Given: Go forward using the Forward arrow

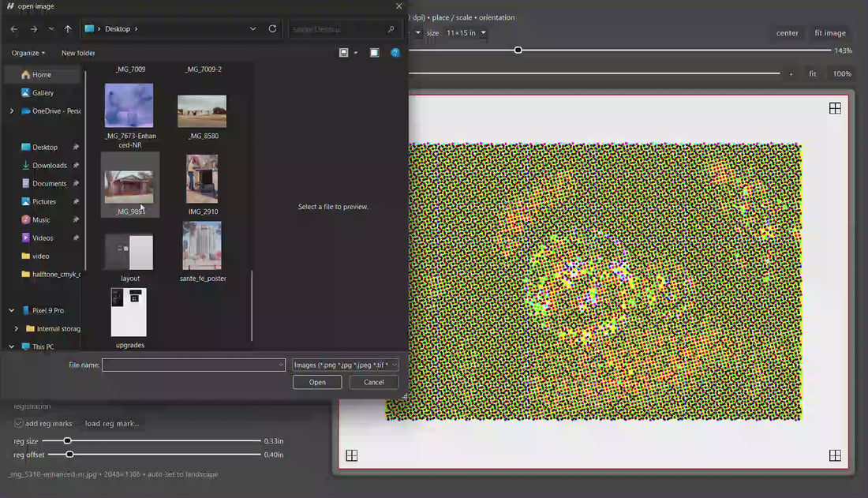Looking at the screenshot, I should (33, 29).
